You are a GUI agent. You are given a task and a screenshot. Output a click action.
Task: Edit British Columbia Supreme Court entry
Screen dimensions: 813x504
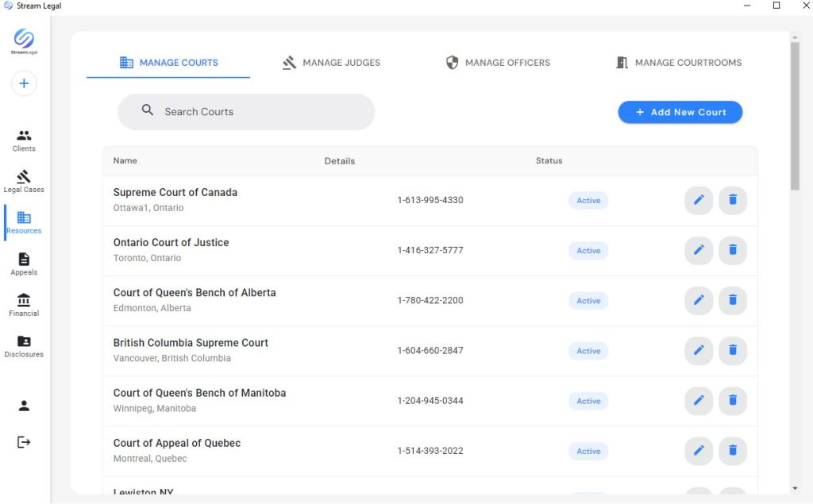click(699, 351)
